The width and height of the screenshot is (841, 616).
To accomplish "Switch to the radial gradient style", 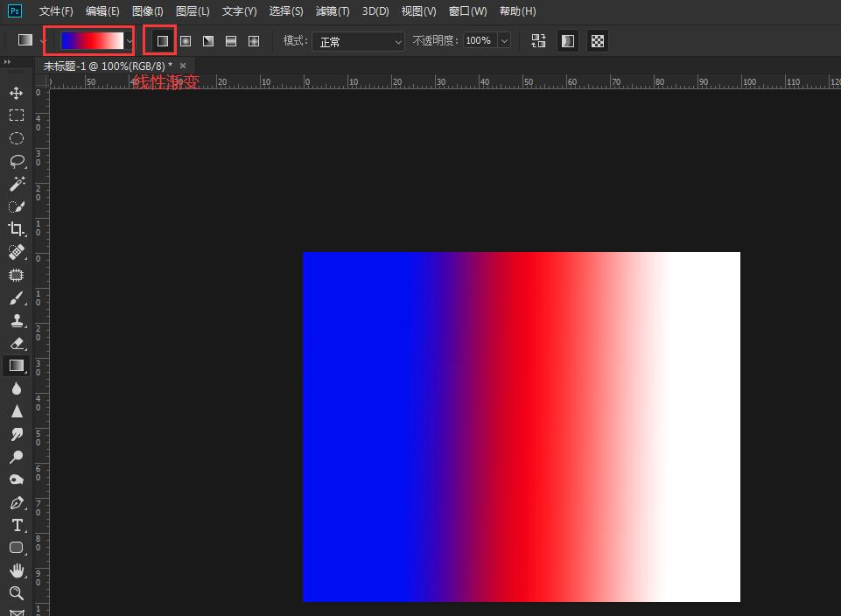I will [x=185, y=41].
